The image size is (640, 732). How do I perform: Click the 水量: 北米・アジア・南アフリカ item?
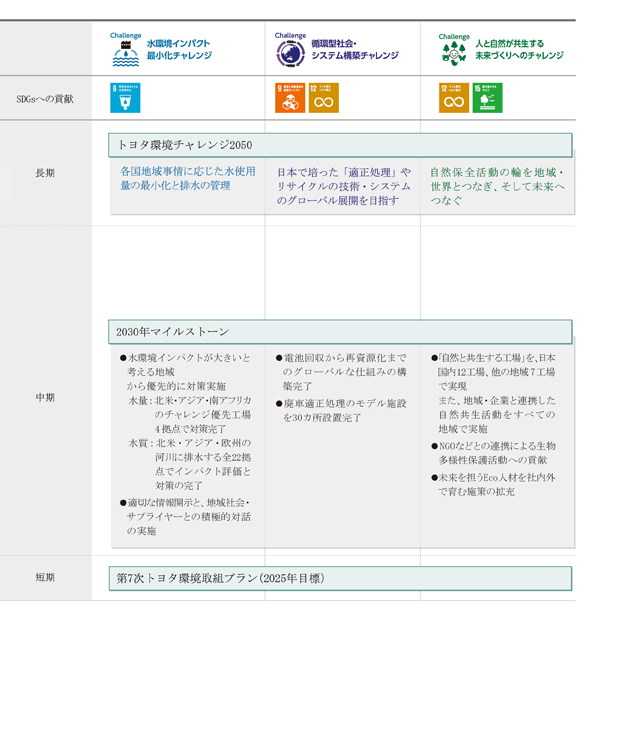190,415
